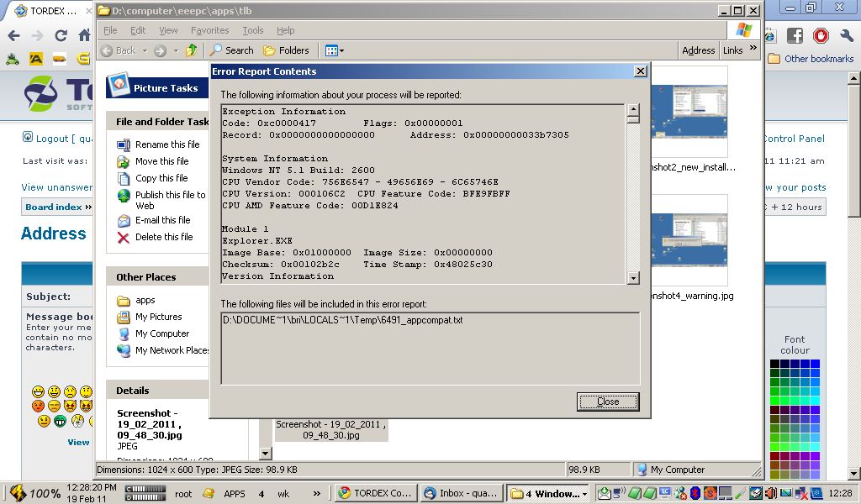Open My Computer from Other Places

click(x=161, y=333)
